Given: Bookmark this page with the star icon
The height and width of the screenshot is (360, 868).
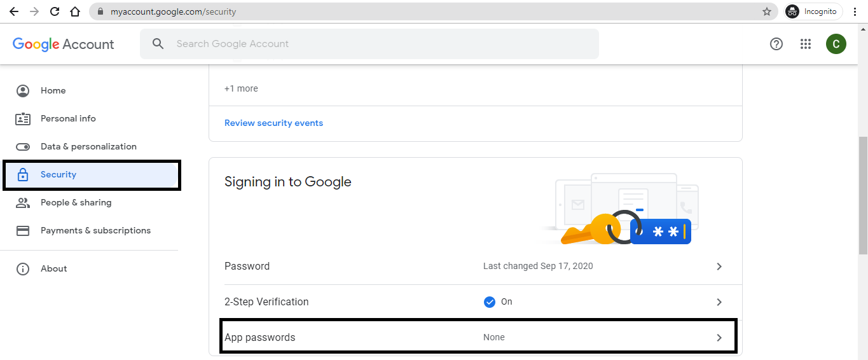Looking at the screenshot, I should [767, 11].
